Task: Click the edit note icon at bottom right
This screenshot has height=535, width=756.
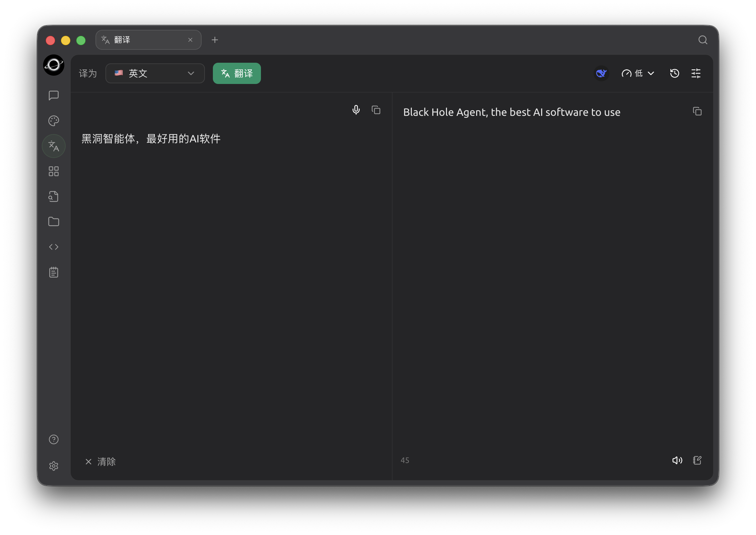Action: coord(697,460)
